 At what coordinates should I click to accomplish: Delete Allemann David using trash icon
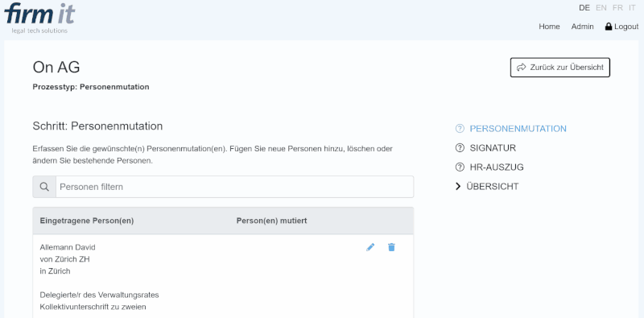click(391, 247)
